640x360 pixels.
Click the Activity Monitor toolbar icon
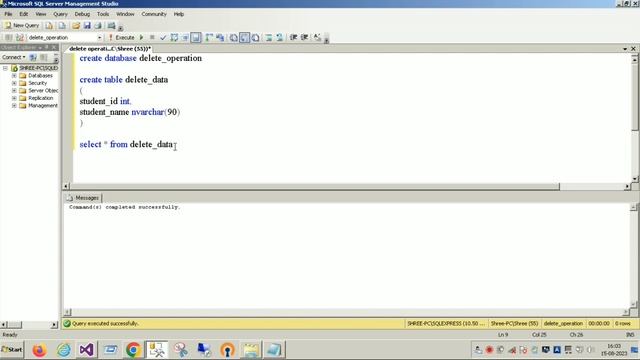tap(111, 25)
